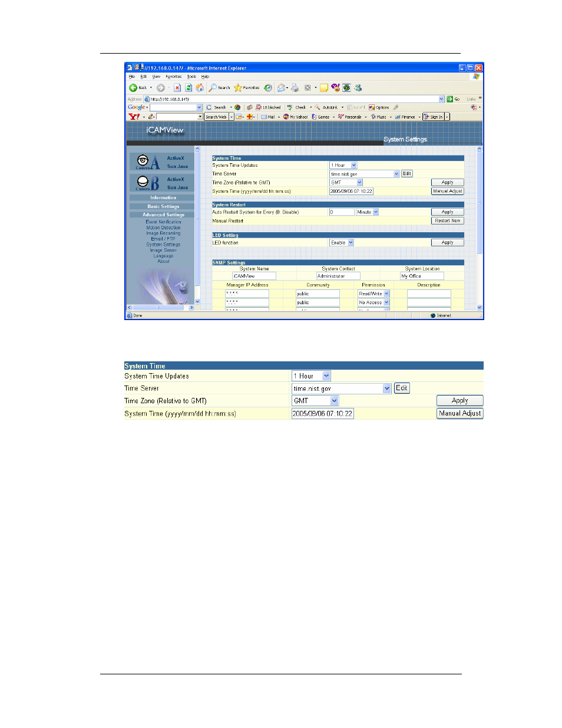
Task: Click Apply in the LED Setting section
Action: click(448, 243)
